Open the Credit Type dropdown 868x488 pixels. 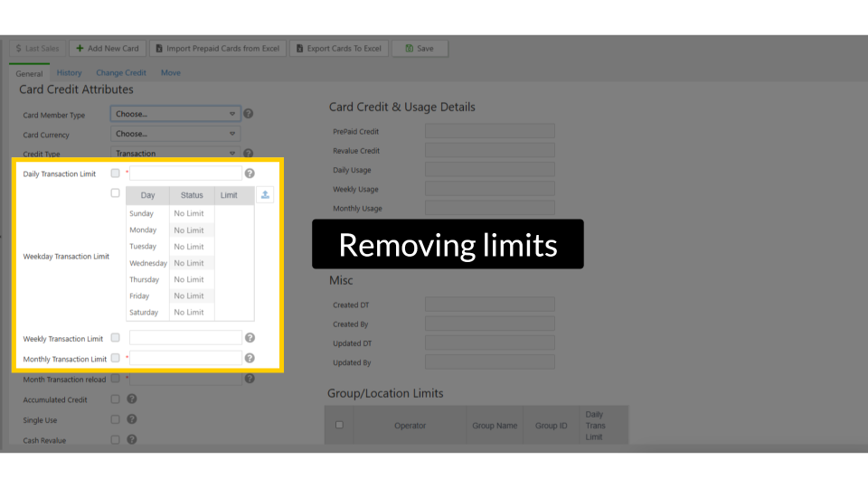coord(175,154)
